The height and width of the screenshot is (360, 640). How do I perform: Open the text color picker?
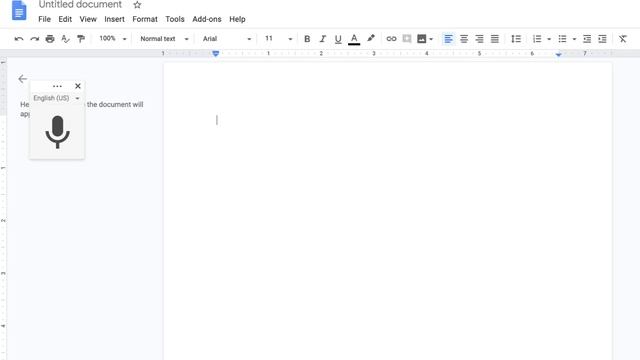(354, 39)
